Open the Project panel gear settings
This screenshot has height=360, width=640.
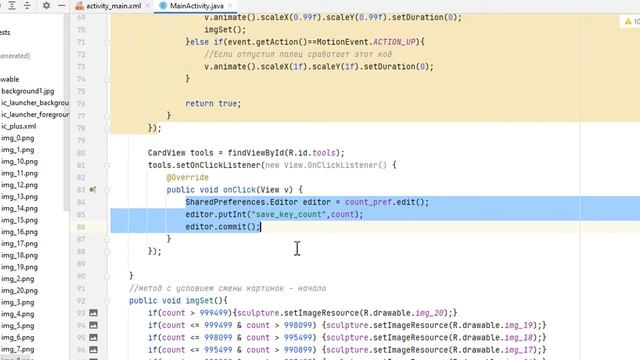pyautogui.click(x=46, y=6)
